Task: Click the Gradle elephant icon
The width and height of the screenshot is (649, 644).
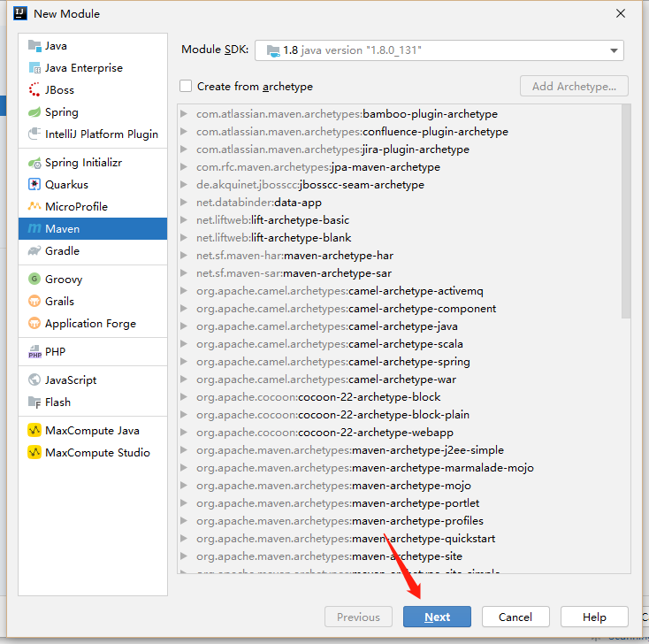Action: pyautogui.click(x=34, y=250)
